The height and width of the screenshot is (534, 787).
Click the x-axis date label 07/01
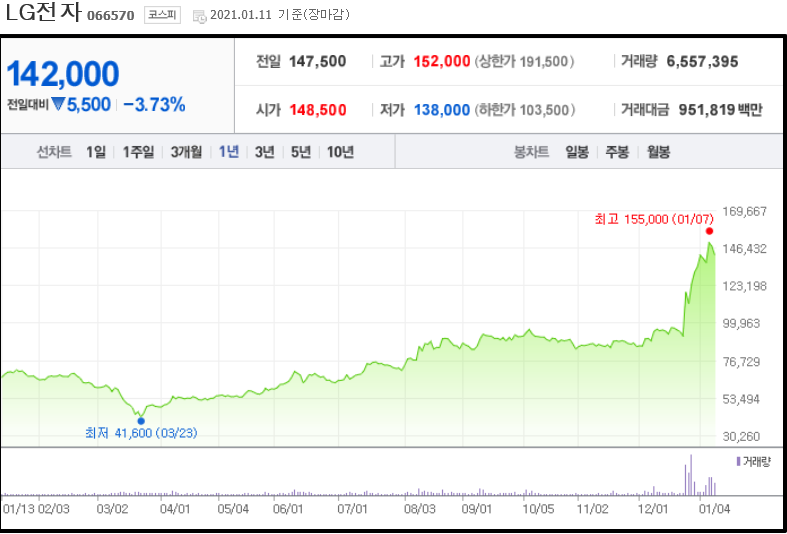click(x=352, y=509)
